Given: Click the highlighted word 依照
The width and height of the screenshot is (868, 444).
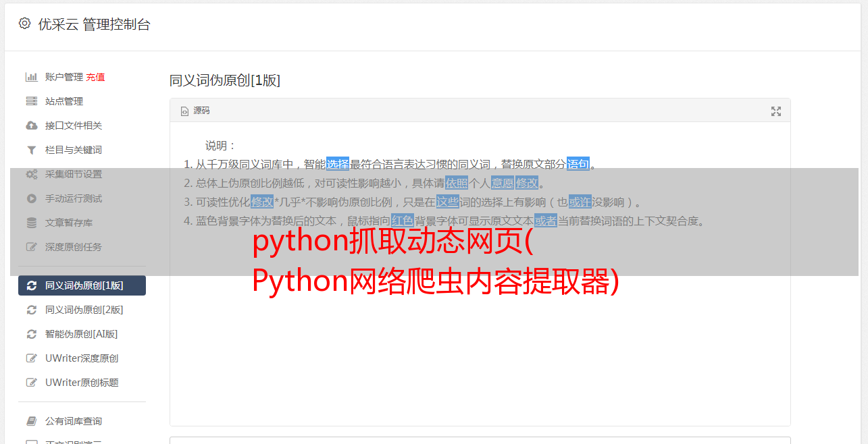Looking at the screenshot, I should pyautogui.click(x=457, y=183).
